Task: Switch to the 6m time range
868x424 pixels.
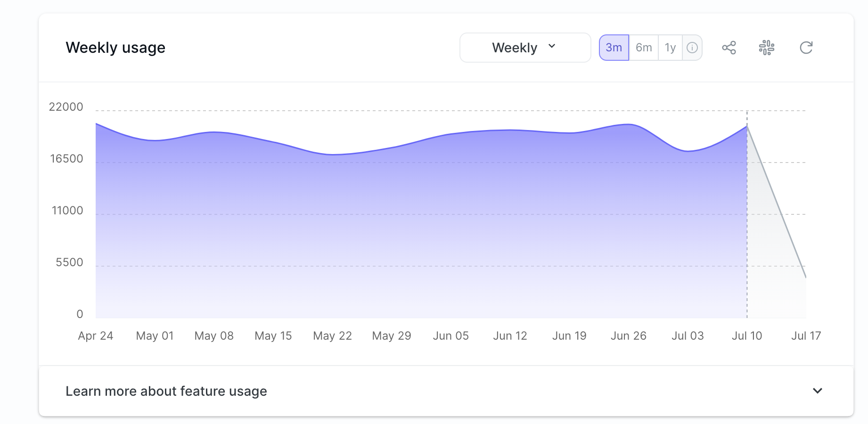Action: point(644,48)
